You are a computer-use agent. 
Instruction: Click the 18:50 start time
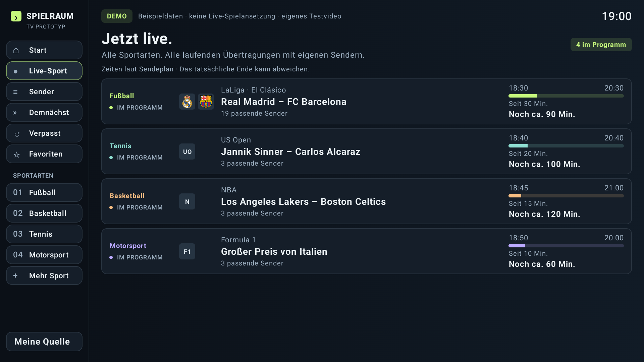(x=519, y=238)
